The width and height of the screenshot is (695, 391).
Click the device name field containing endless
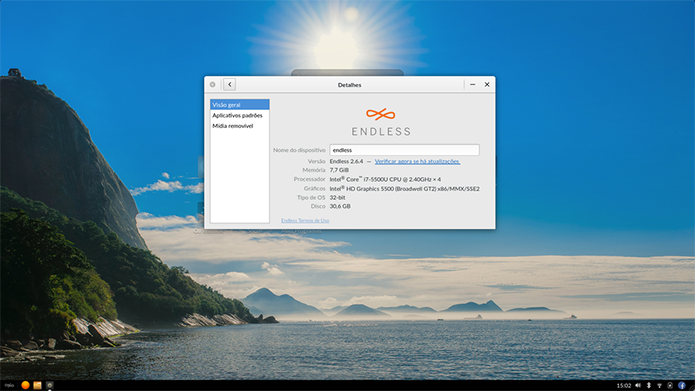[x=404, y=150]
